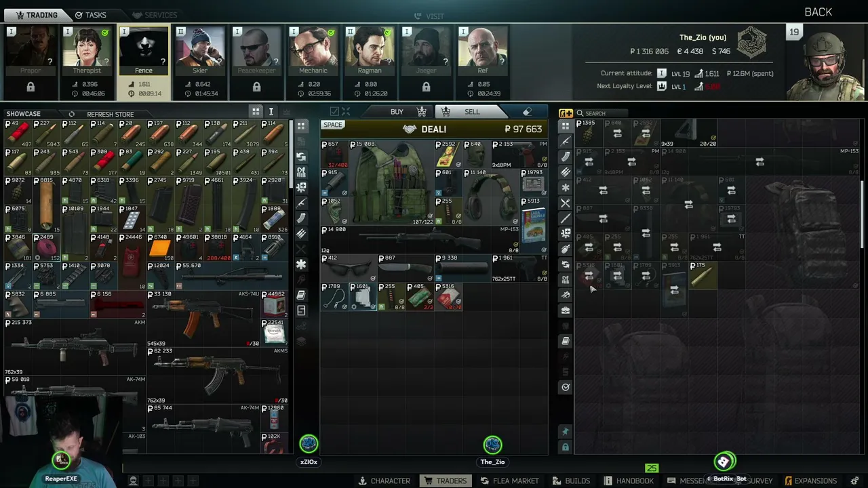Click the pin icon in stash sidebar
This screenshot has height=488, width=868.
tap(566, 432)
